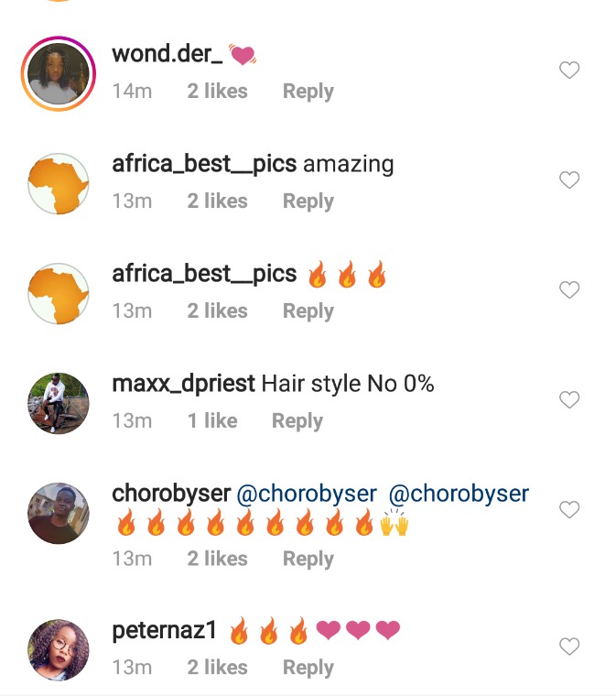Like the chorobyser comment

pyautogui.click(x=569, y=509)
